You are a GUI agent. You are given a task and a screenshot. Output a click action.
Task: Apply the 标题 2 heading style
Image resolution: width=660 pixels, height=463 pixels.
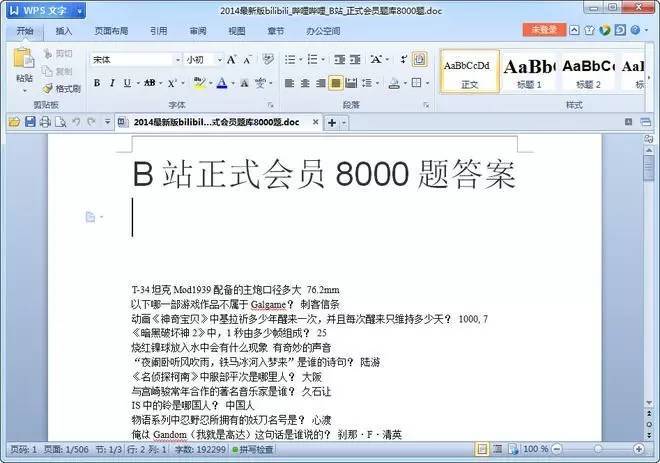pos(588,72)
